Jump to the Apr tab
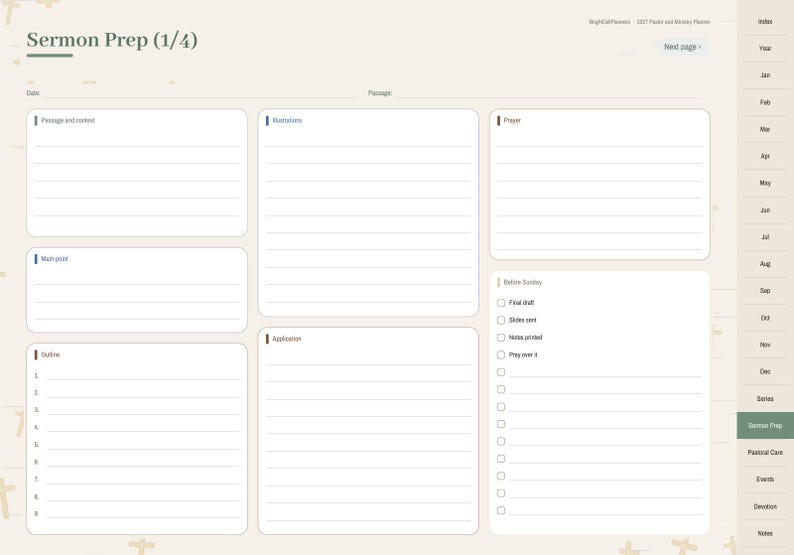This screenshot has width=794, height=555. [x=765, y=156]
